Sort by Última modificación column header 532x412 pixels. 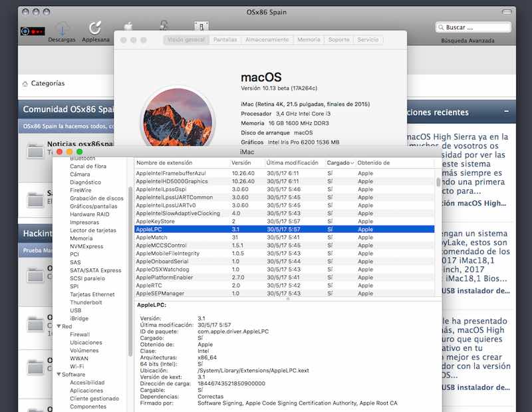coord(293,163)
